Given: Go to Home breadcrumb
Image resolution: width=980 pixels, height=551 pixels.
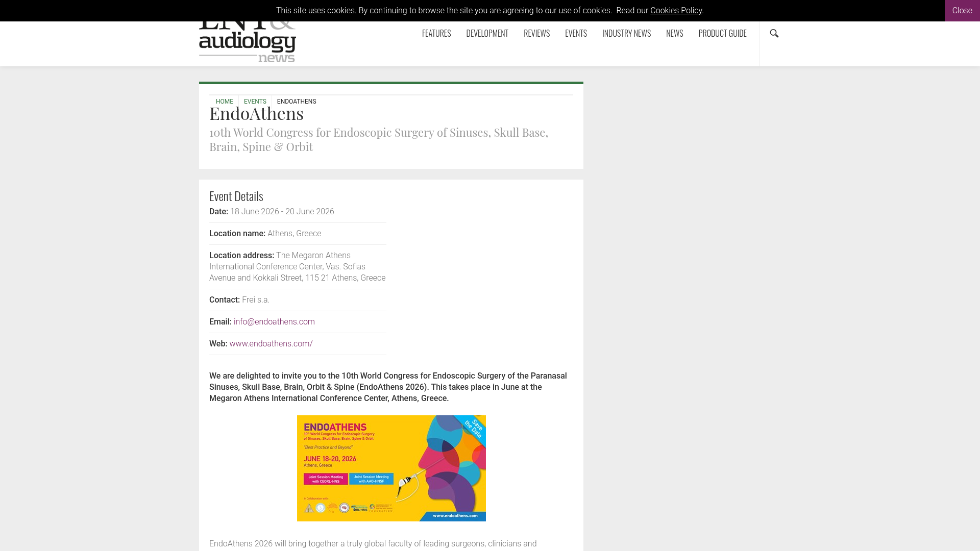Looking at the screenshot, I should click(225, 102).
